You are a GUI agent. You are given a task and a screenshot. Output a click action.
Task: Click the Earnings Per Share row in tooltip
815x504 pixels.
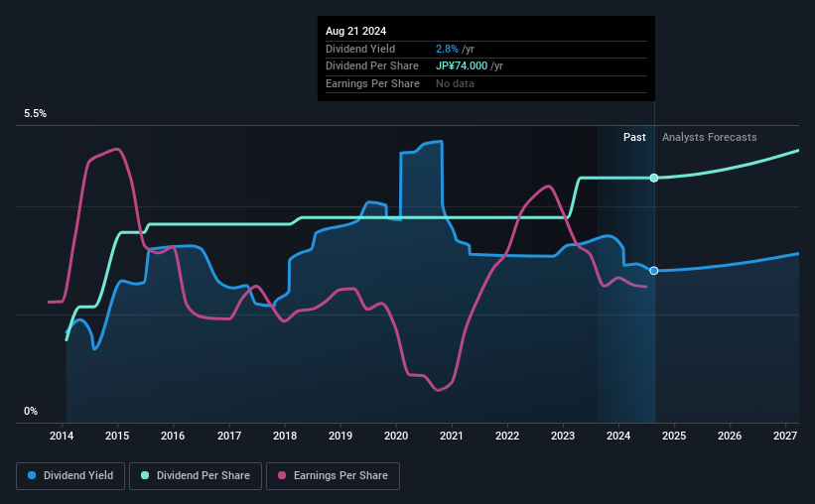pos(486,83)
